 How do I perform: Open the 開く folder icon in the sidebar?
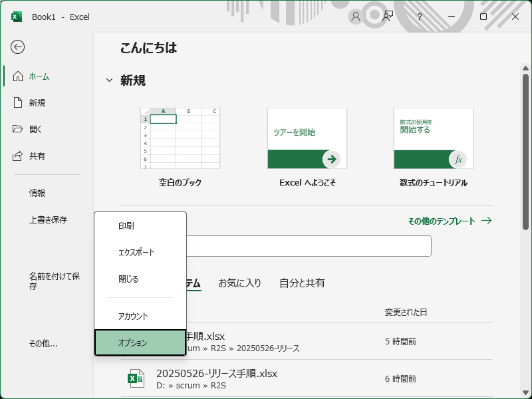[x=18, y=129]
